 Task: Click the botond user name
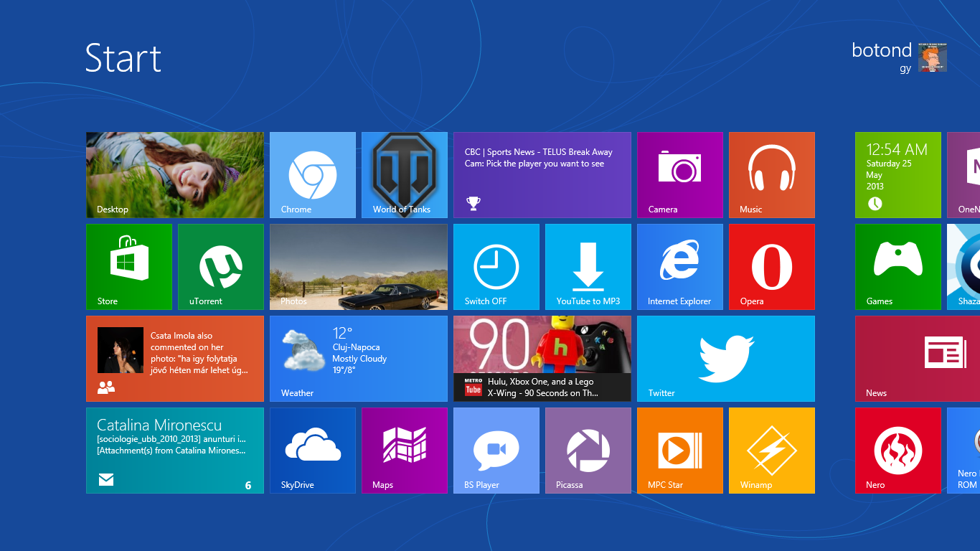pos(882,50)
